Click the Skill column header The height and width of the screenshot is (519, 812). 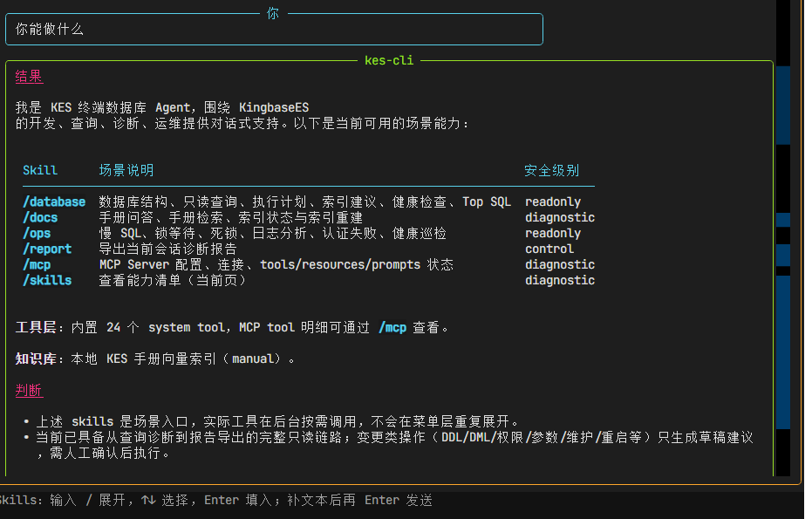(x=40, y=170)
